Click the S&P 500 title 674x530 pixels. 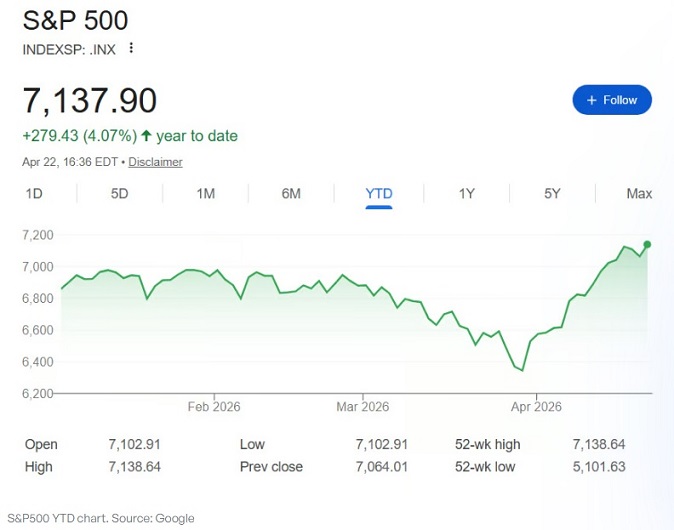pyautogui.click(x=75, y=20)
